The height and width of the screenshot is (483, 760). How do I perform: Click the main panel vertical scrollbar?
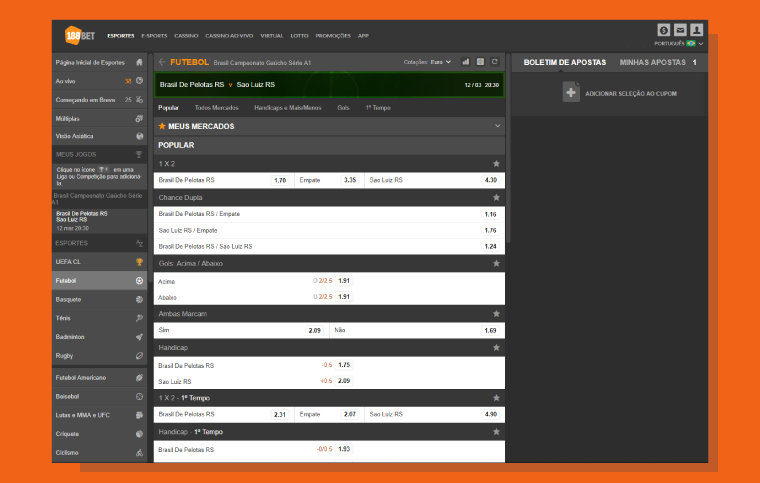pos(507,148)
